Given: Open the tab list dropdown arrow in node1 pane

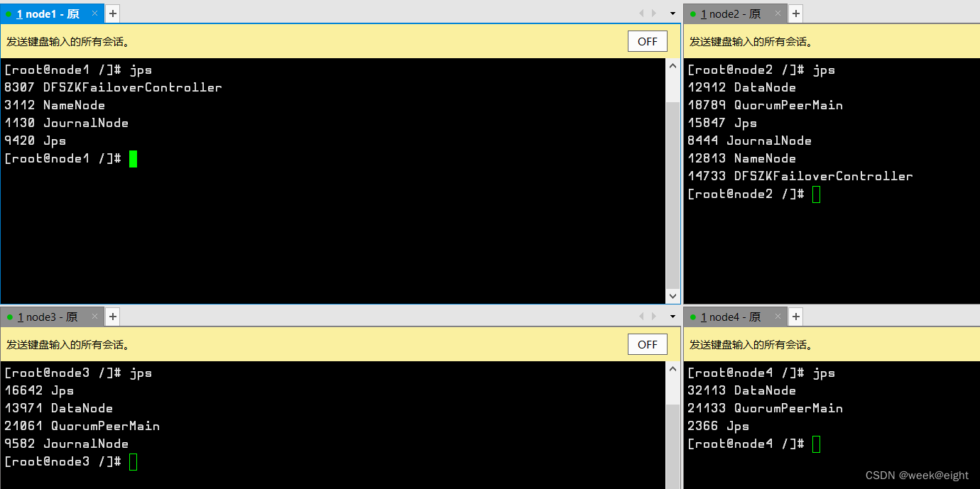Looking at the screenshot, I should coord(672,13).
